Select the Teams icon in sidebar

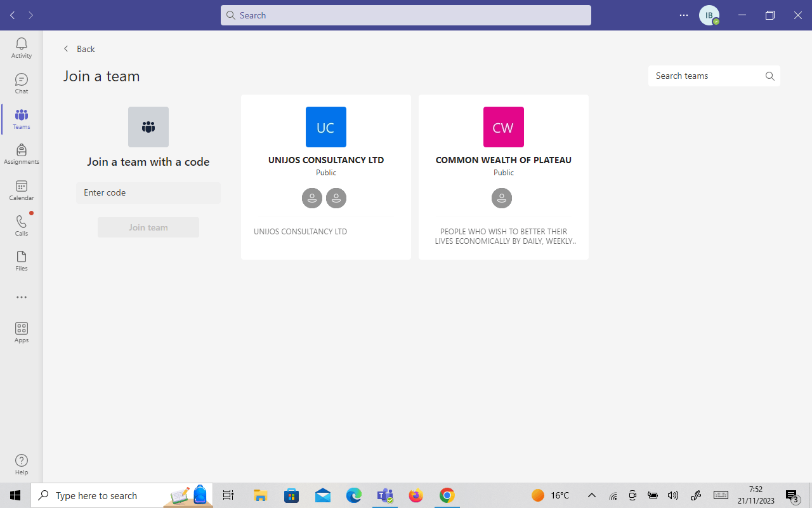tap(22, 119)
